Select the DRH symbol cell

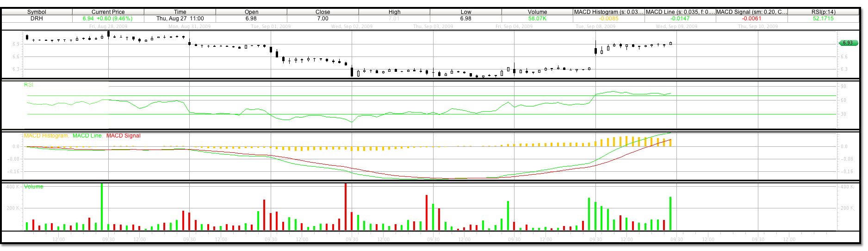(37, 19)
